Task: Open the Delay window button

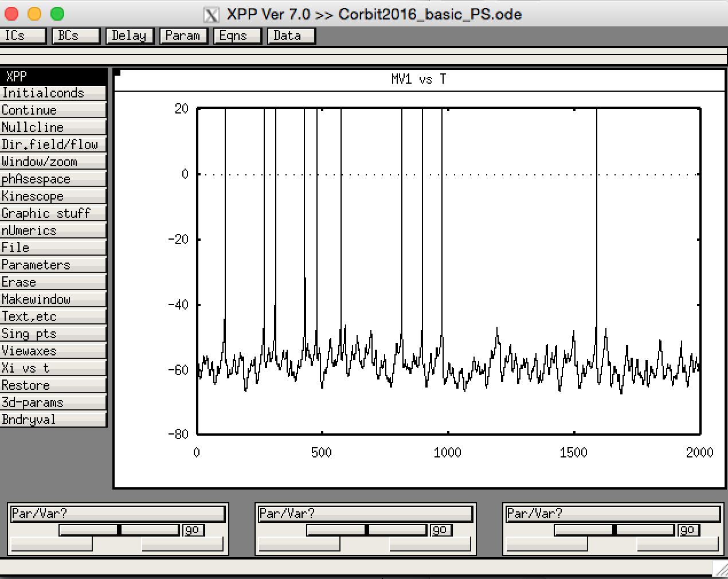Action: coord(130,36)
